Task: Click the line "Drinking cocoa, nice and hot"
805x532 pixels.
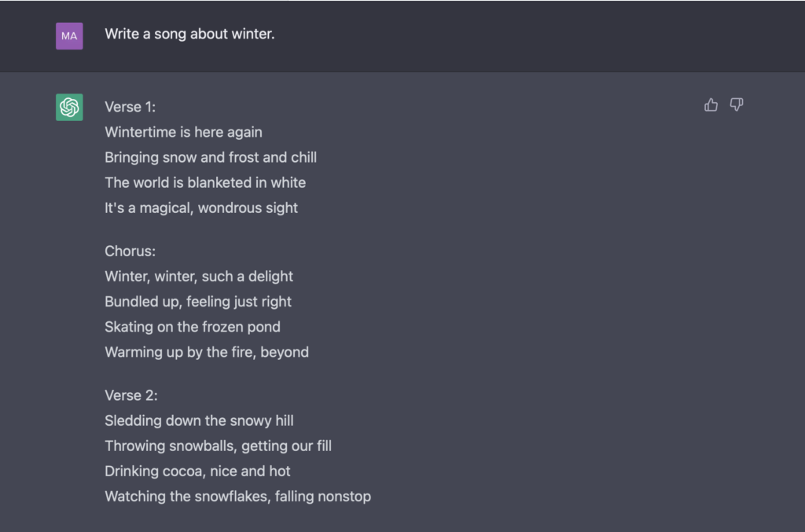Action: tap(197, 471)
